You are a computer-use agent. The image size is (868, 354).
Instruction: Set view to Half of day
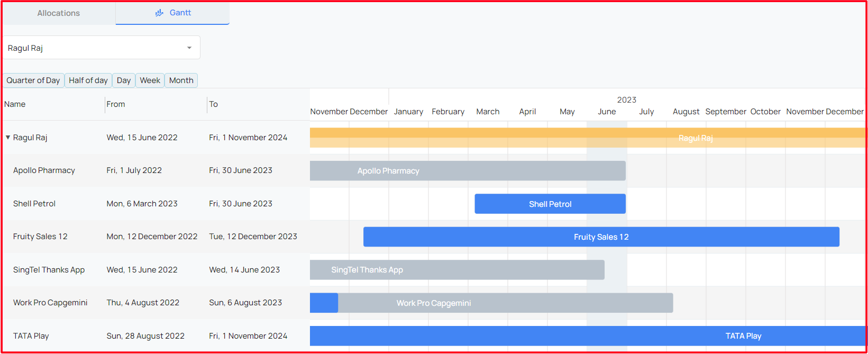[x=88, y=80]
